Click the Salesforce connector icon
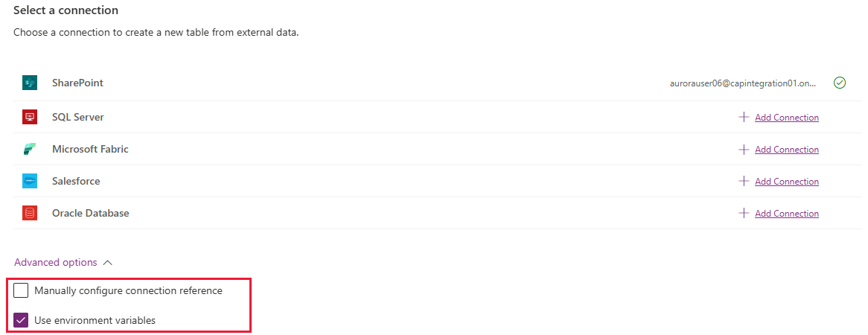This screenshot has width=868, height=335. coord(30,182)
